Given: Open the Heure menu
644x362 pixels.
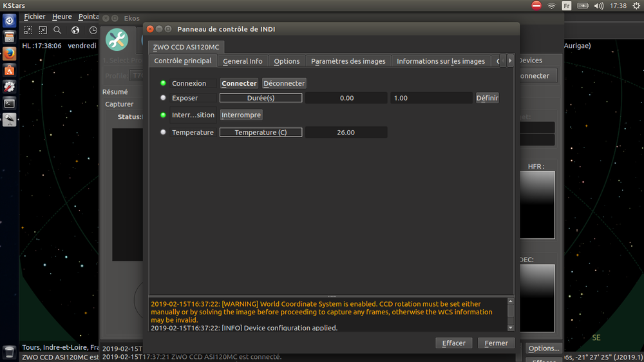Looking at the screenshot, I should pyautogui.click(x=62, y=17).
